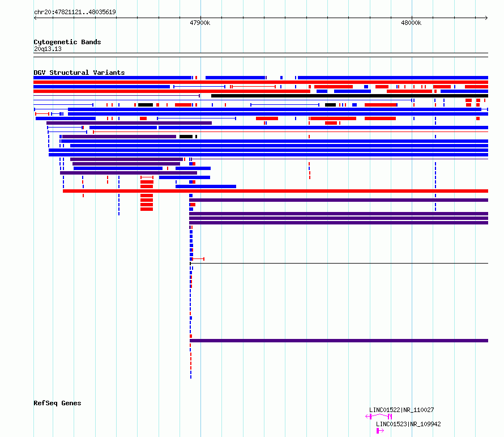Select the Cytogenetic Bands track title
Screen dimensions: 504x437
point(67,42)
